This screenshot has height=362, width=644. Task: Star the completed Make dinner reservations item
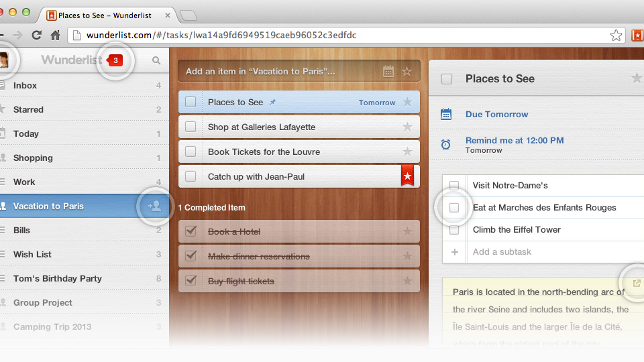click(x=407, y=256)
